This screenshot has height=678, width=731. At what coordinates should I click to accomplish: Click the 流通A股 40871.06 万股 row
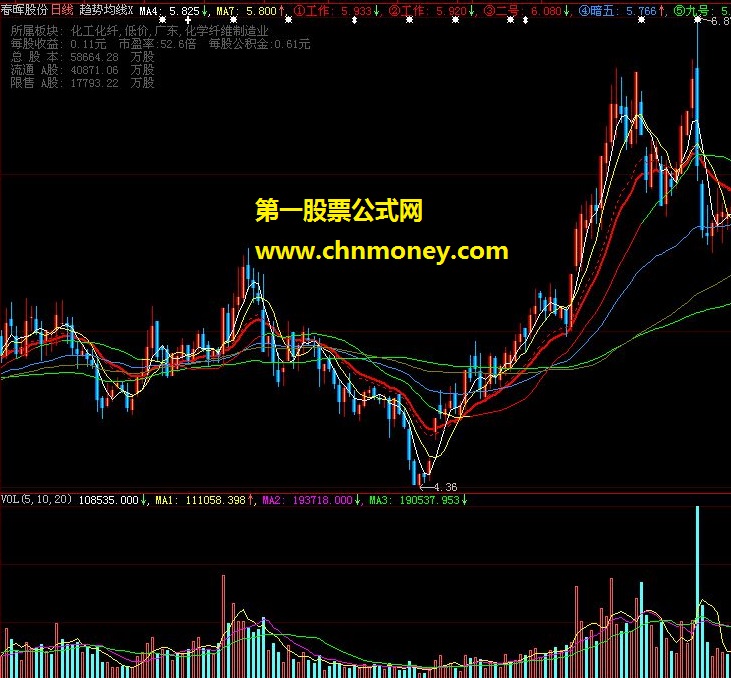83,70
